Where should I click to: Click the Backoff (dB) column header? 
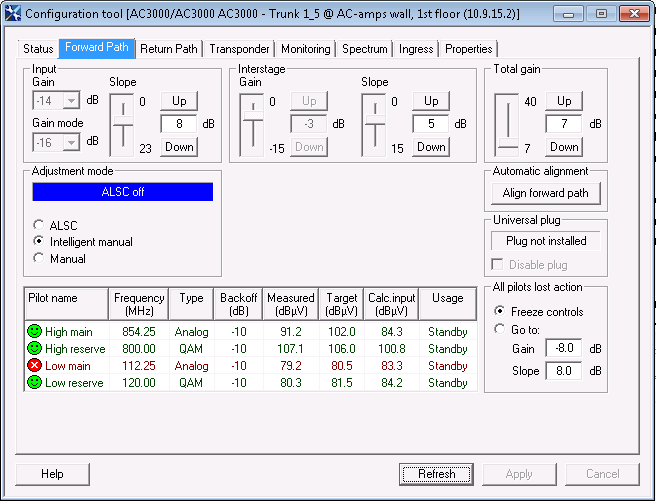(x=238, y=304)
